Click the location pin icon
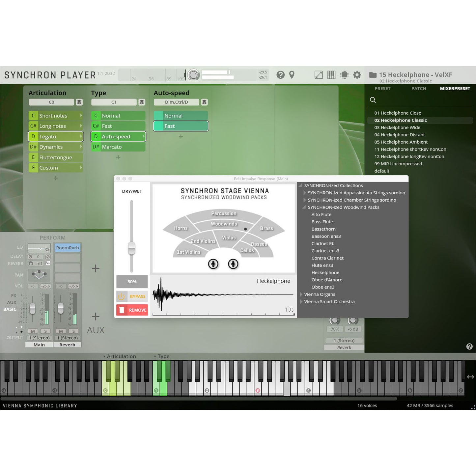Screen dimensions: 476x476 coord(292,75)
